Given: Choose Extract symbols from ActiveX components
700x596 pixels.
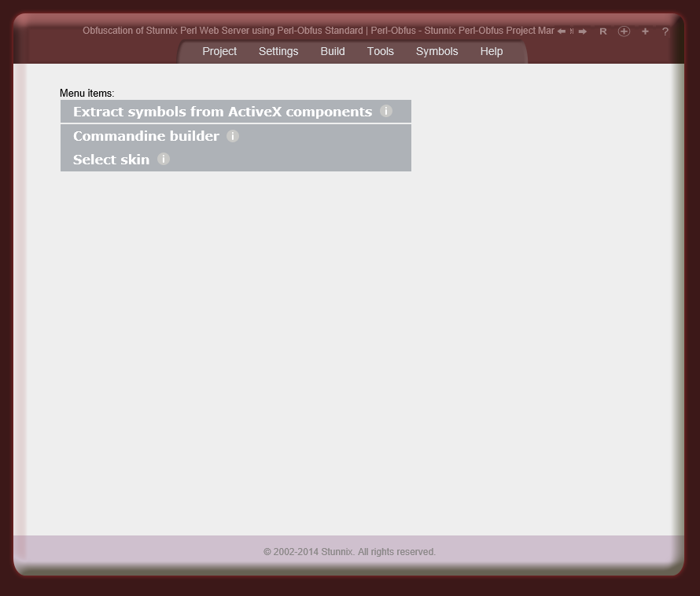Looking at the screenshot, I should pyautogui.click(x=221, y=112).
